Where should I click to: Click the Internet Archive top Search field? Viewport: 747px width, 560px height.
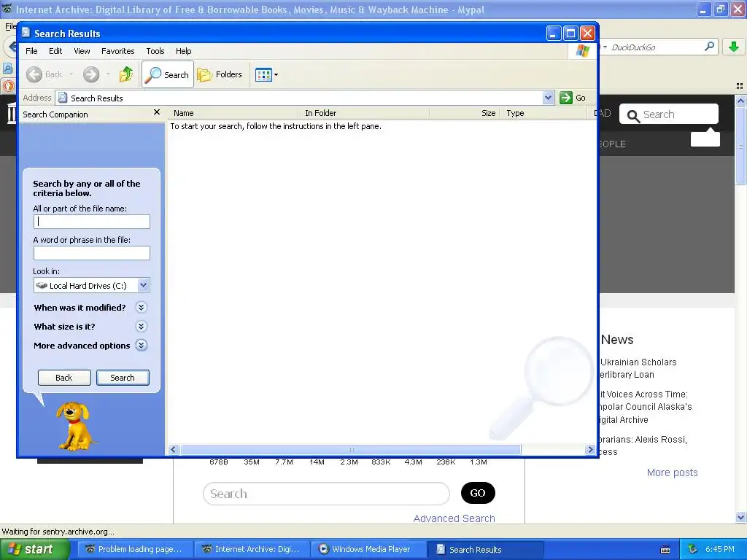pyautogui.click(x=669, y=114)
